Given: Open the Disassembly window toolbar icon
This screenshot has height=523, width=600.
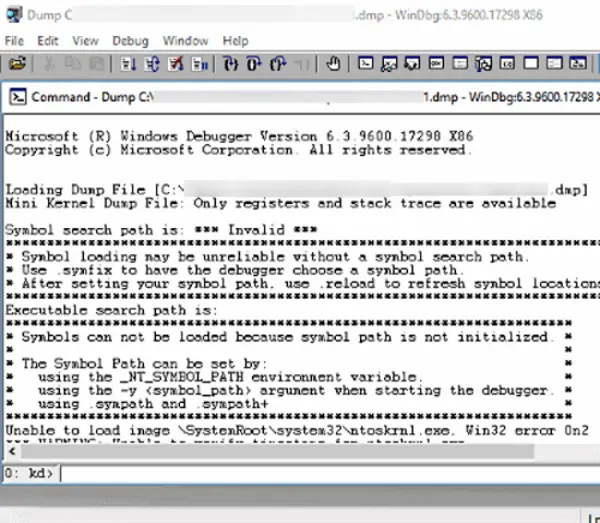Looking at the screenshot, I should (x=507, y=63).
